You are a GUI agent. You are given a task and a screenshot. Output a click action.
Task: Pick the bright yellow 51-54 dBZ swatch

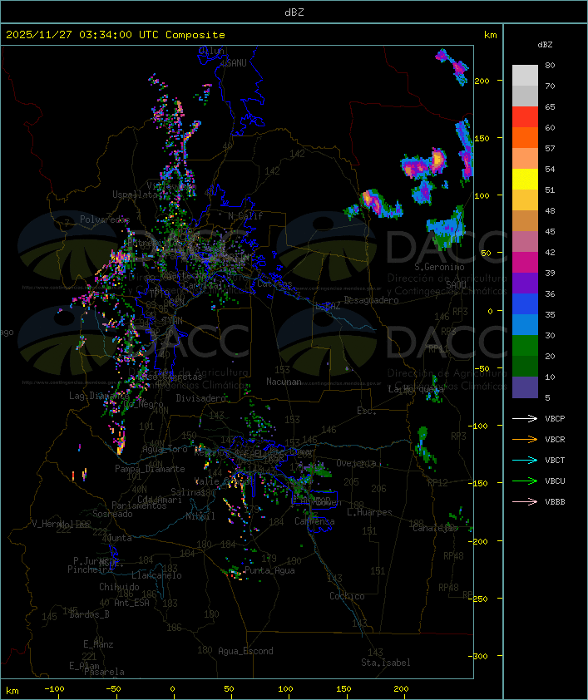[x=525, y=179]
